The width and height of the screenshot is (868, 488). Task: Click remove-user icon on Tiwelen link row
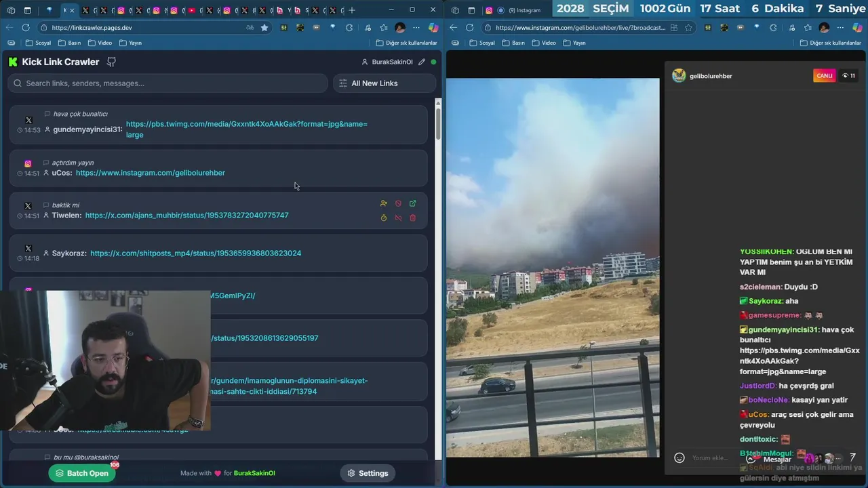click(384, 203)
